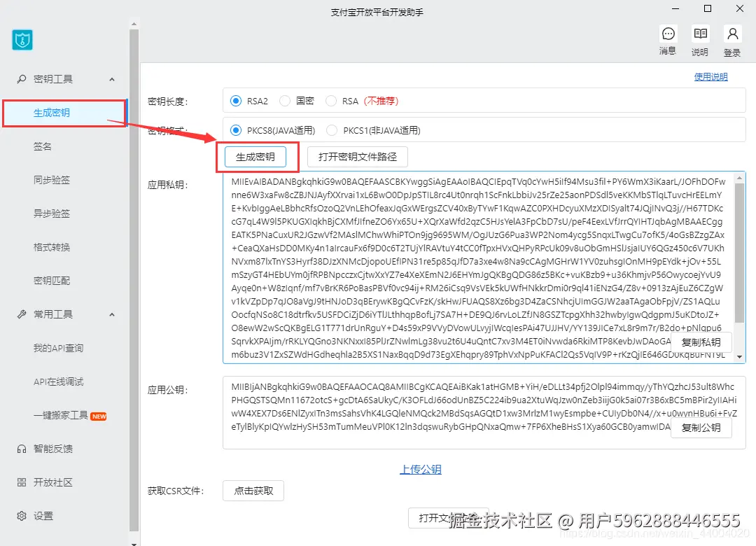Click the 智能反馈 label

coord(53,449)
